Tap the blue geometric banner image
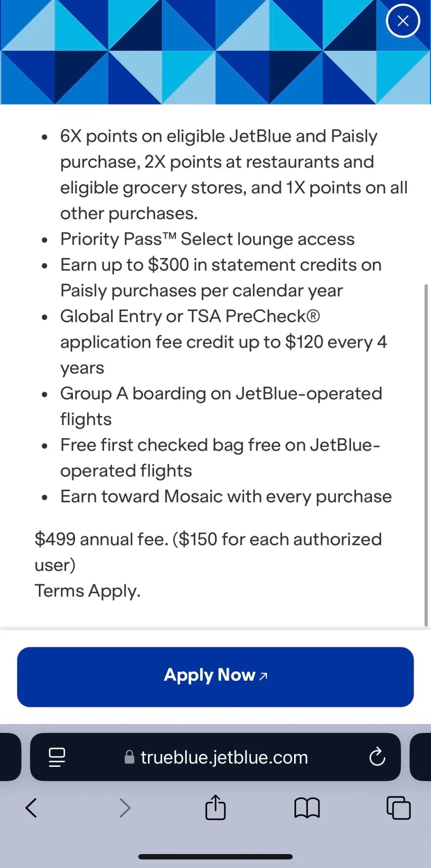The width and height of the screenshot is (431, 868). point(215,52)
